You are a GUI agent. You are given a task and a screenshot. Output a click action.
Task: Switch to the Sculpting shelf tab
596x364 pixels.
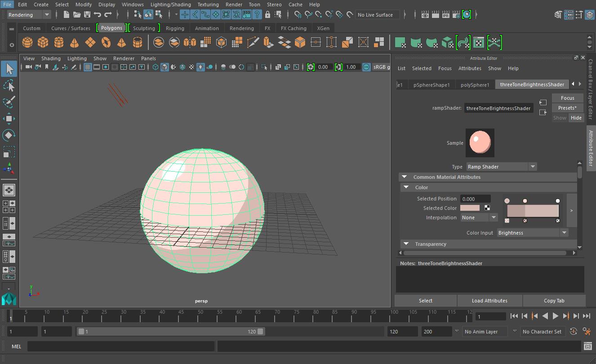144,28
